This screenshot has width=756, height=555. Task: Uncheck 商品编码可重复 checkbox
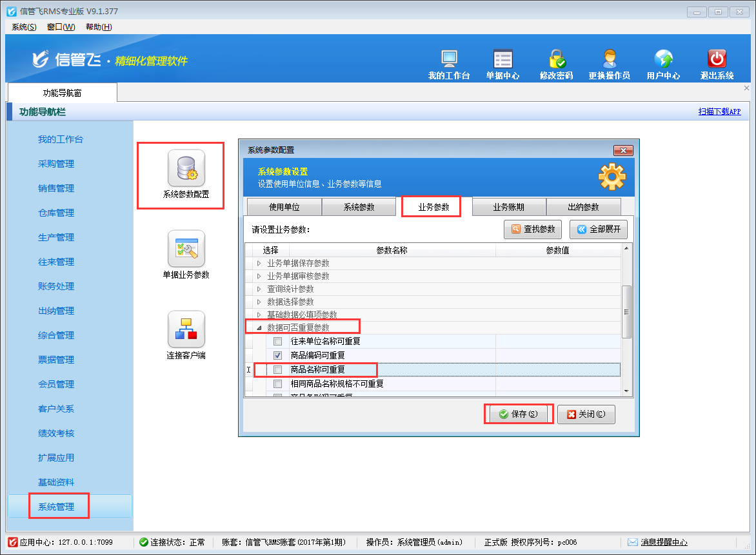pos(278,356)
